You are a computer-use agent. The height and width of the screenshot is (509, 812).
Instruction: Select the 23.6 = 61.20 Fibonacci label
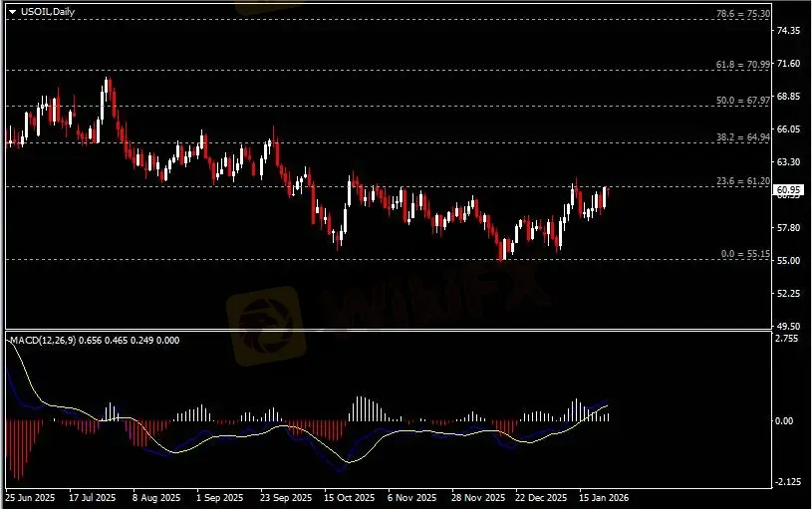pos(742,181)
